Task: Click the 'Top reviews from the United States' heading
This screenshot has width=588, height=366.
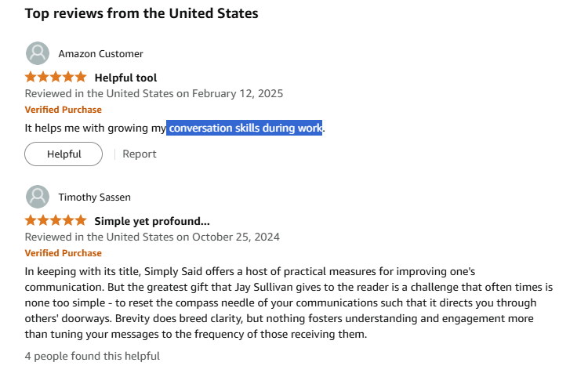Action: (141, 13)
